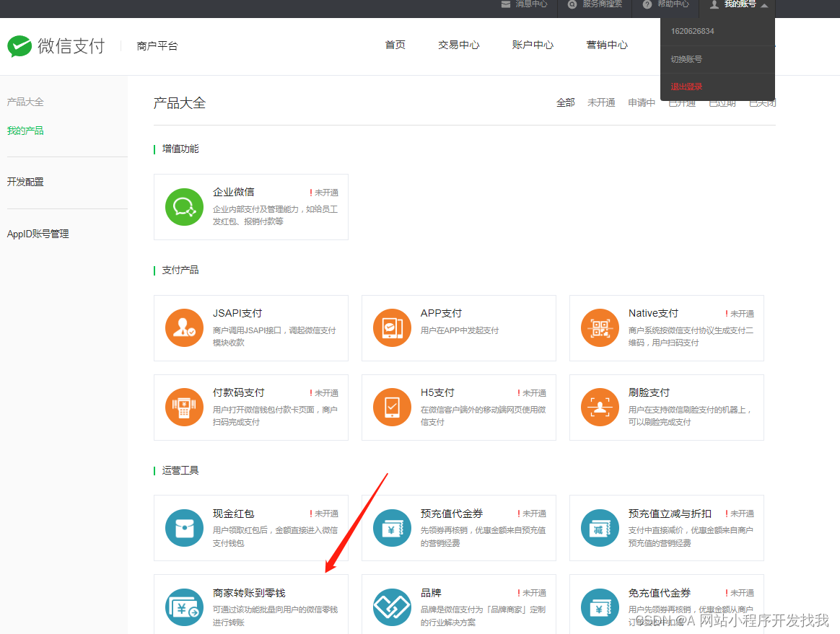Filter products by 全部
The width and height of the screenshot is (840, 634).
pos(566,102)
